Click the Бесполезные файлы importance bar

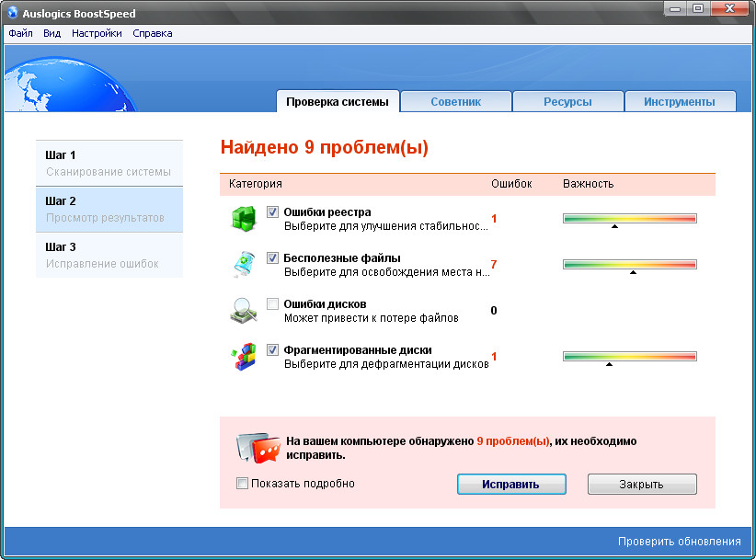click(630, 265)
